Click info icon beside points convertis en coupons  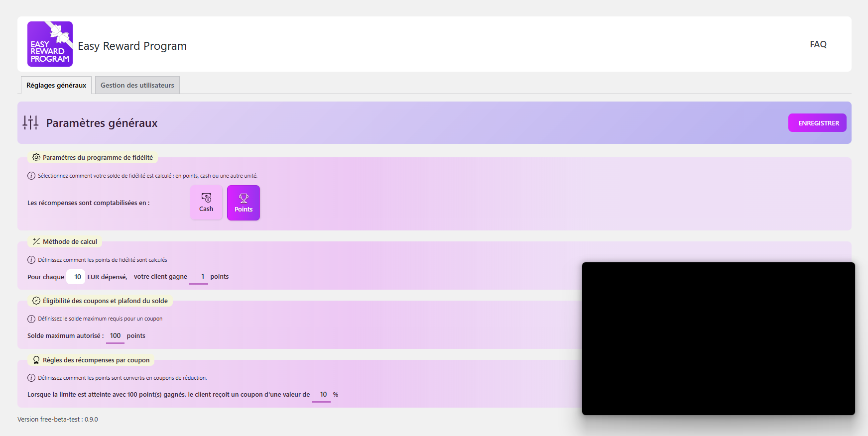31,378
